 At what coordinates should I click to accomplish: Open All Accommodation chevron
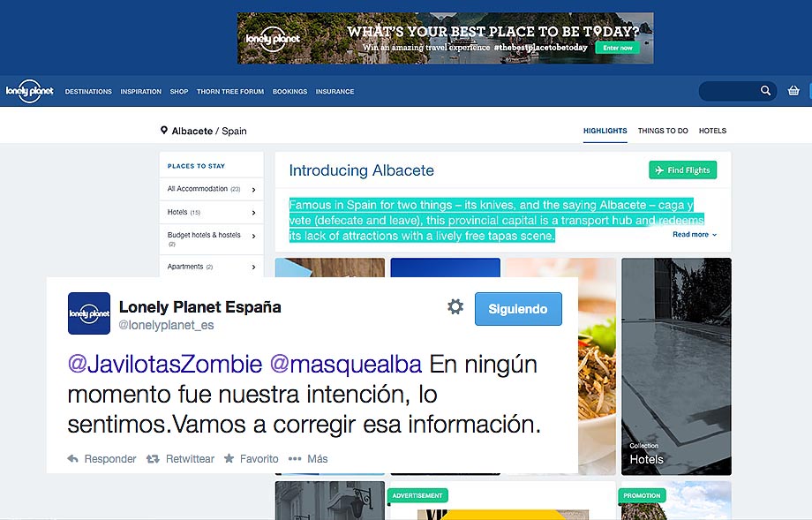click(254, 190)
